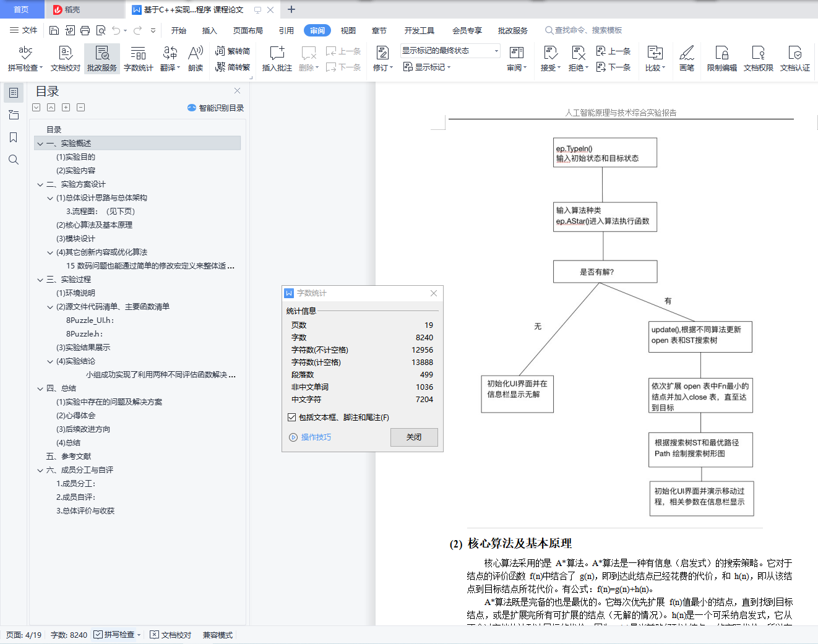Switch to 视图 ribbon tab

coord(348,30)
